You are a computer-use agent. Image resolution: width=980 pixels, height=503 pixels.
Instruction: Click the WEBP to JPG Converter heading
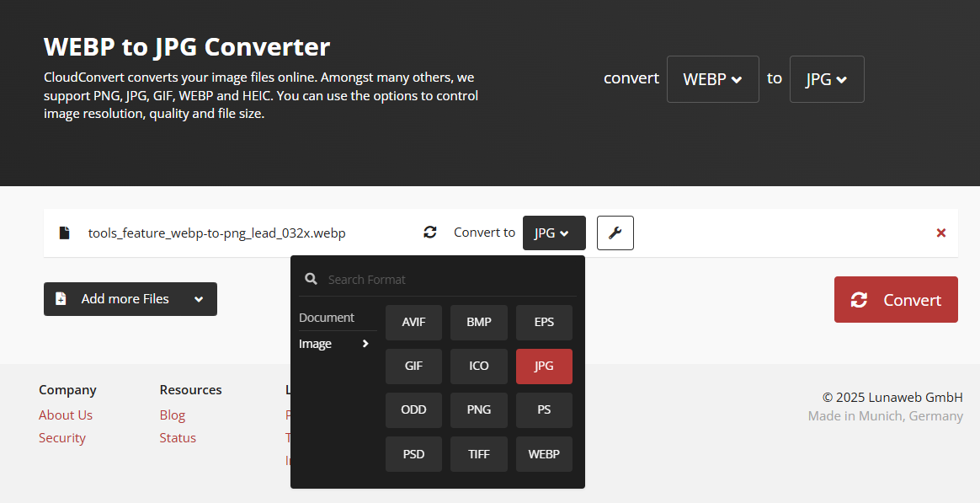coord(187,47)
